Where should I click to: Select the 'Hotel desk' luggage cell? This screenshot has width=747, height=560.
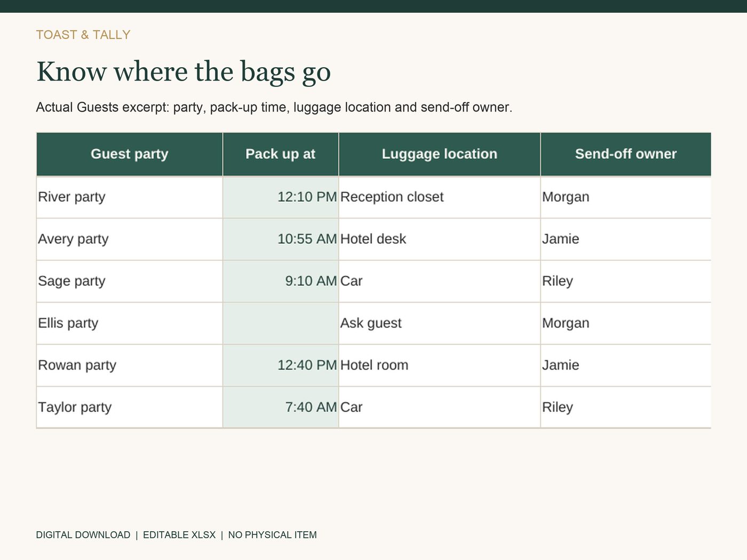pyautogui.click(x=440, y=239)
